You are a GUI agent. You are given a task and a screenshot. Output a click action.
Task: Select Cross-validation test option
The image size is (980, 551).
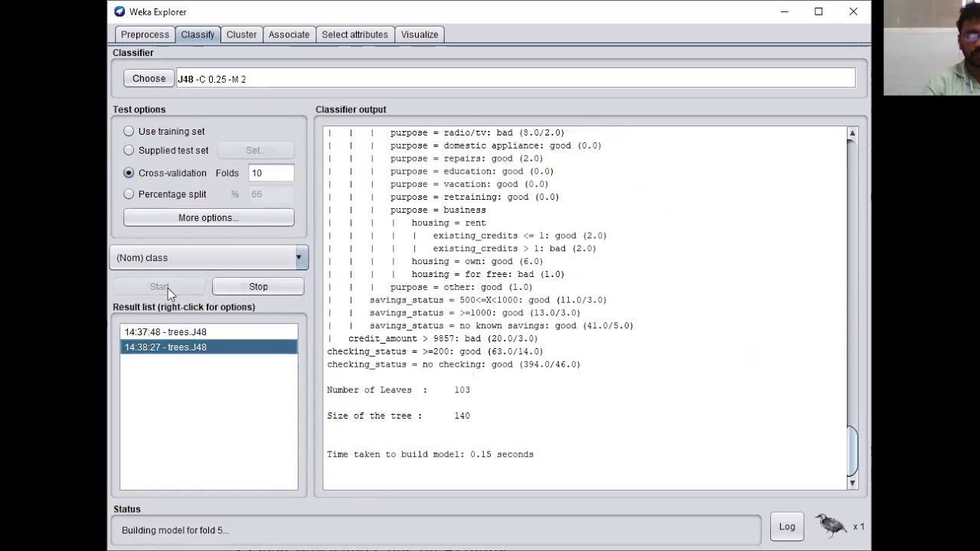tap(129, 173)
